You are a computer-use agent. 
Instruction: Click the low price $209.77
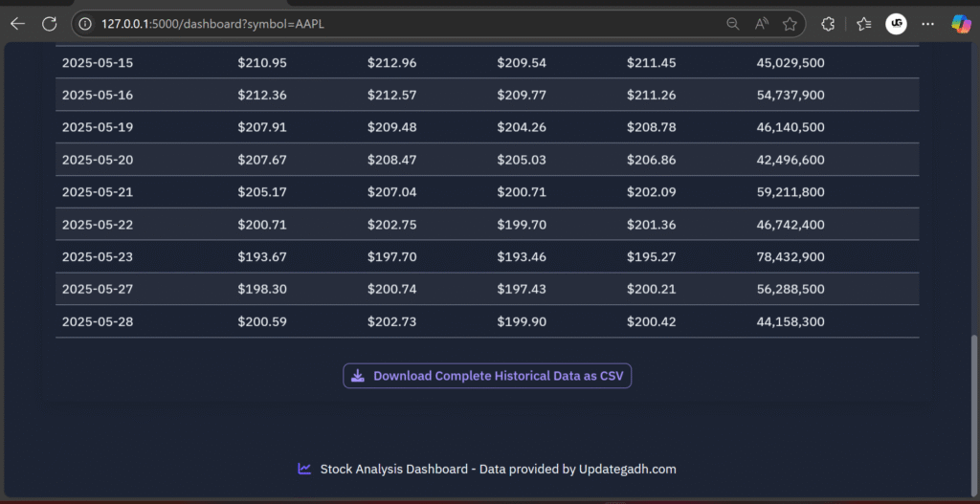pyautogui.click(x=522, y=95)
